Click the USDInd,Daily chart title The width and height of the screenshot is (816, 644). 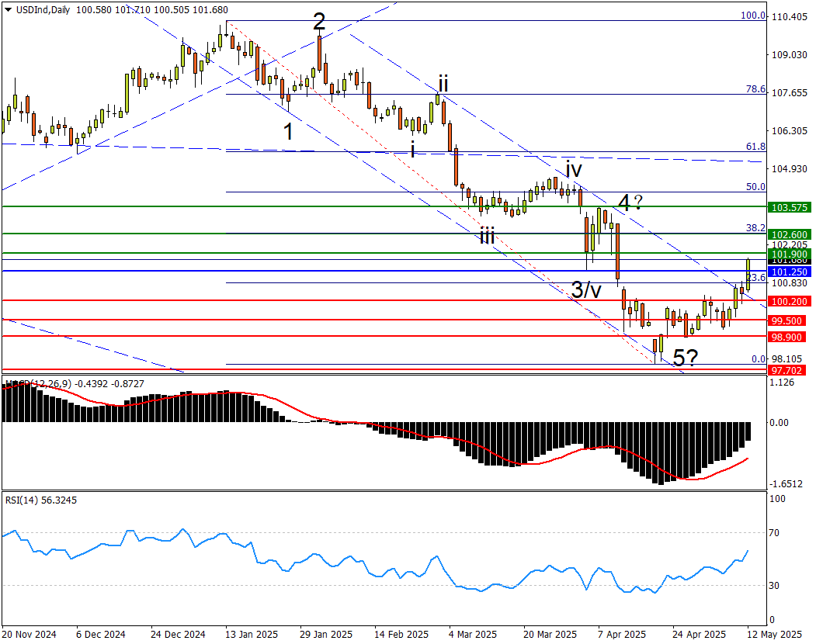click(x=36, y=8)
